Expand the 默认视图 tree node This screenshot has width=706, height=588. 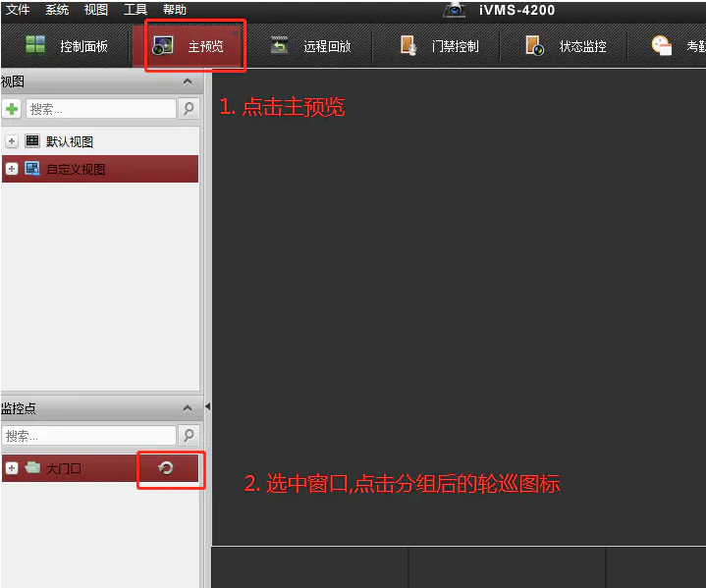[12, 142]
